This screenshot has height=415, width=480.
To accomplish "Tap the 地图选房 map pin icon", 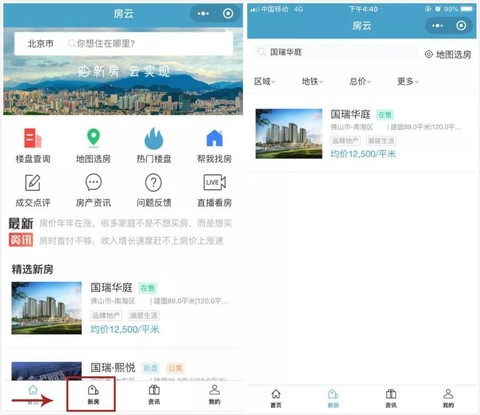I will [93, 138].
